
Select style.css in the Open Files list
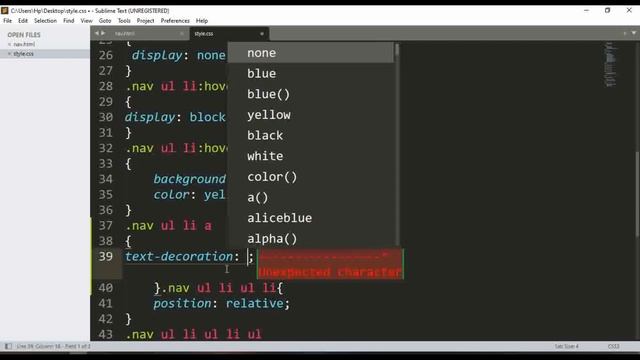click(x=23, y=54)
